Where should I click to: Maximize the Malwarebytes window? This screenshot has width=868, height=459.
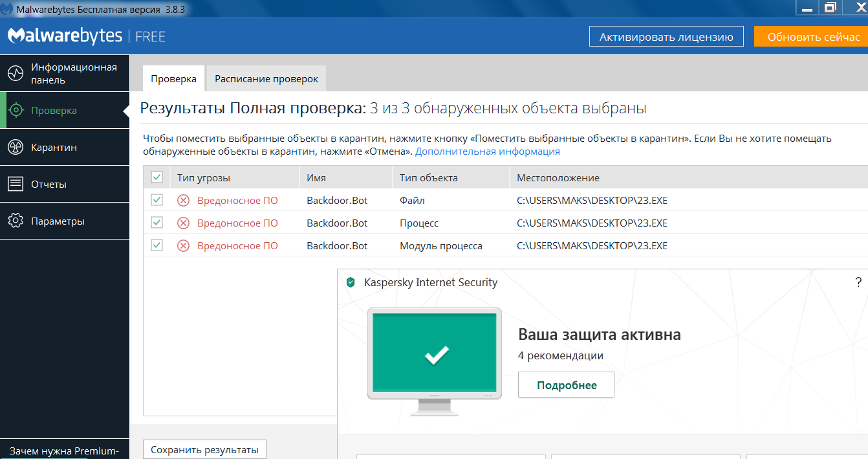829,7
